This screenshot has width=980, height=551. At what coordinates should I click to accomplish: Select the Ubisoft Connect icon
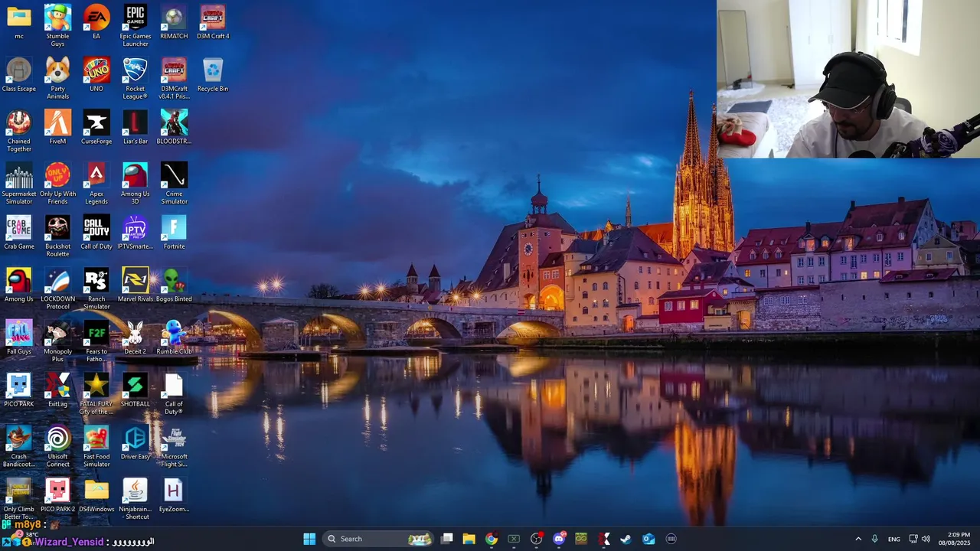click(57, 446)
